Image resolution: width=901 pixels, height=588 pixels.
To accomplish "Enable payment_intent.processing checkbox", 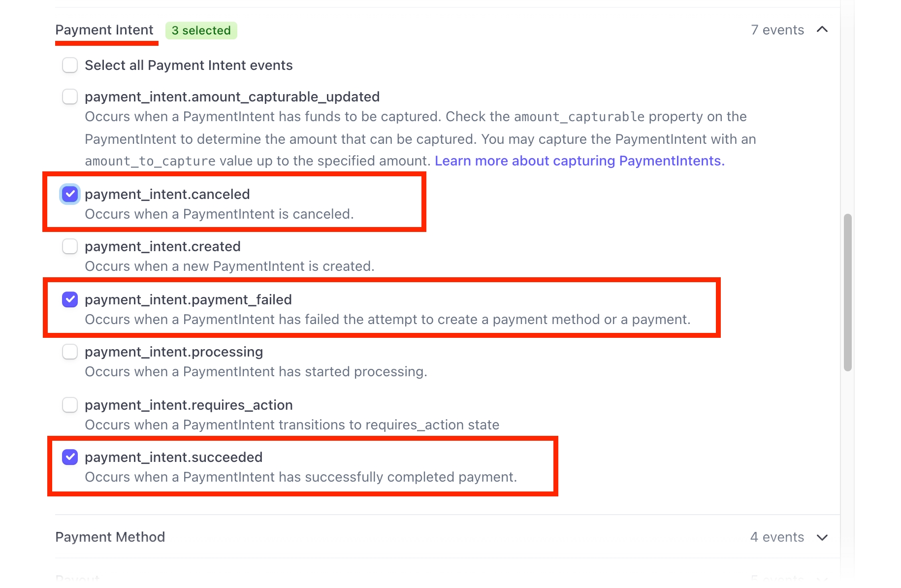I will point(70,352).
